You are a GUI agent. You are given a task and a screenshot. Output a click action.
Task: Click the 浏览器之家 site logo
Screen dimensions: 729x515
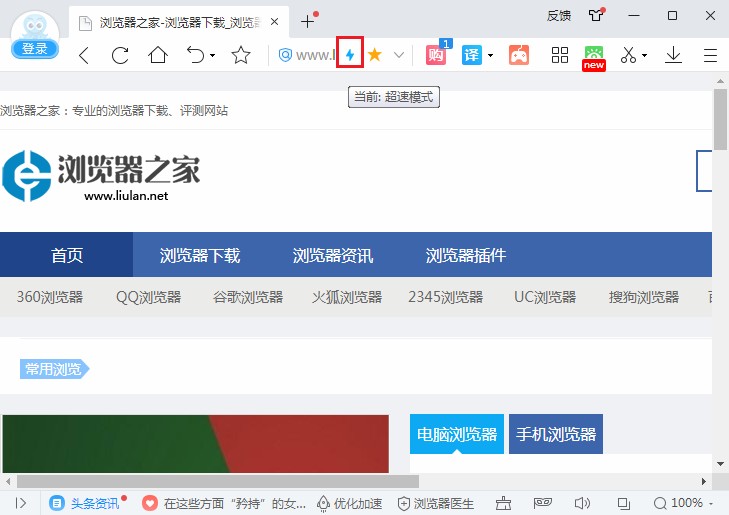[x=101, y=176]
